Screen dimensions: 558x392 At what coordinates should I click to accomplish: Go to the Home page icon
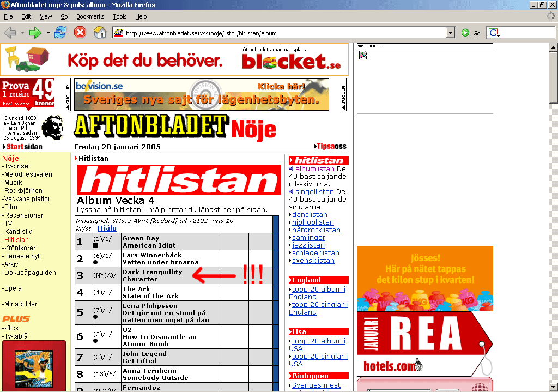pyautogui.click(x=100, y=33)
